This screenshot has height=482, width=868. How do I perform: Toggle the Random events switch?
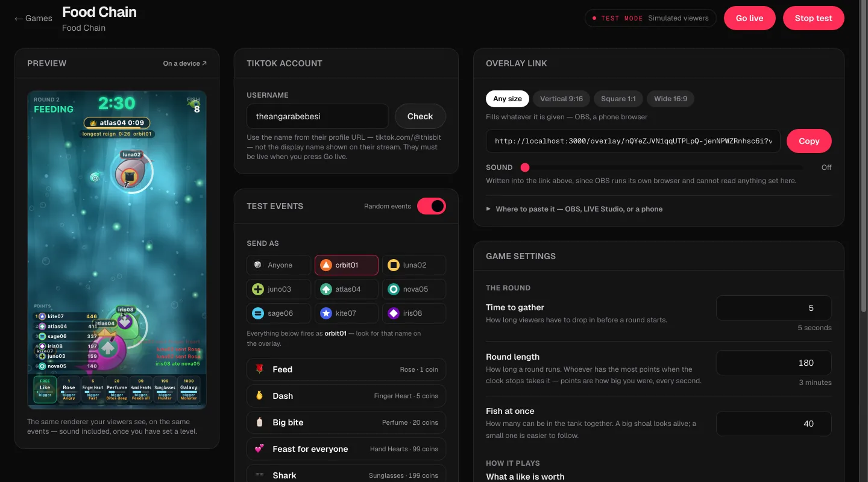pyautogui.click(x=432, y=206)
